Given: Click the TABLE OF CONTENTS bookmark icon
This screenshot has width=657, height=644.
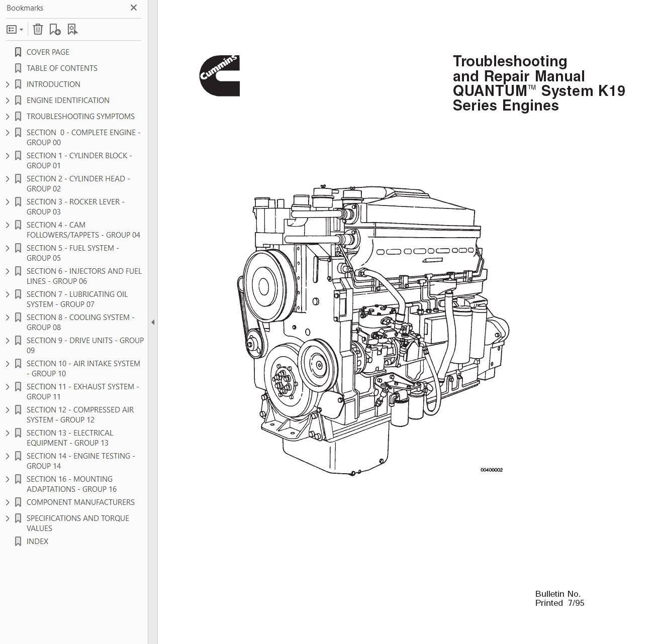Looking at the screenshot, I should click(18, 68).
